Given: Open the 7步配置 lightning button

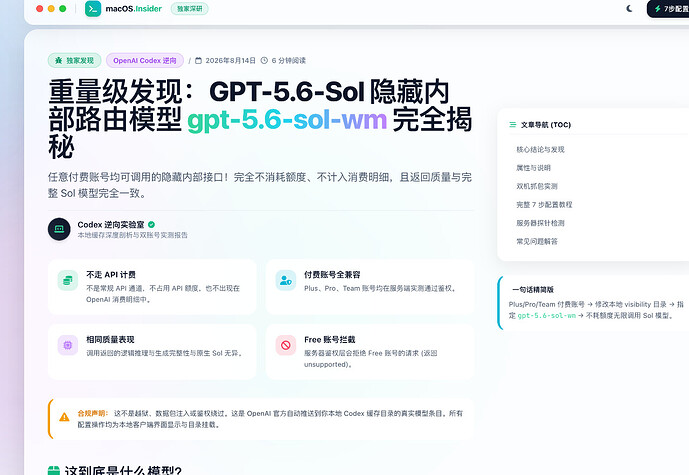Looking at the screenshot, I should pyautogui.click(x=670, y=9).
